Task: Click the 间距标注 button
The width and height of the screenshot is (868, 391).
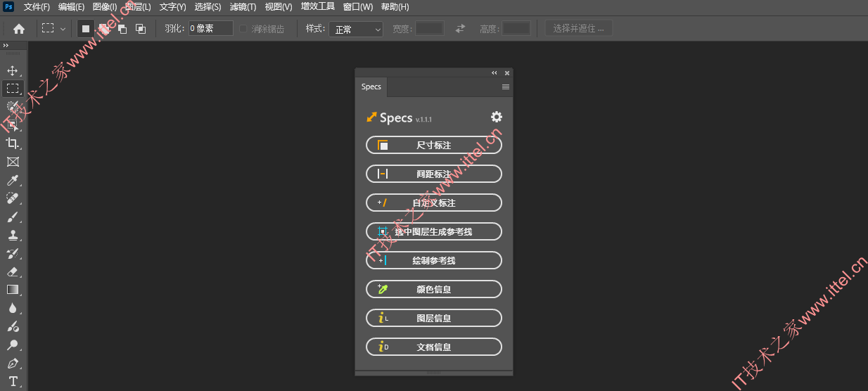Action: [434, 174]
